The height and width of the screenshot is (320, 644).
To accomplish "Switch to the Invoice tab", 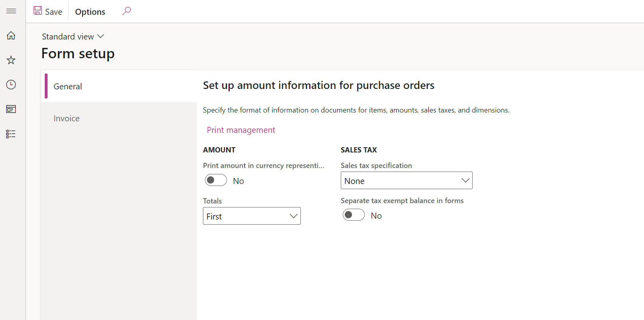I will [x=67, y=119].
